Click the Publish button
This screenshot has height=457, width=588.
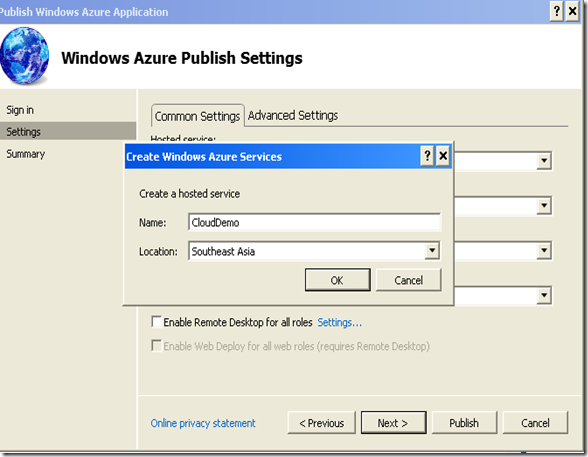tap(464, 423)
